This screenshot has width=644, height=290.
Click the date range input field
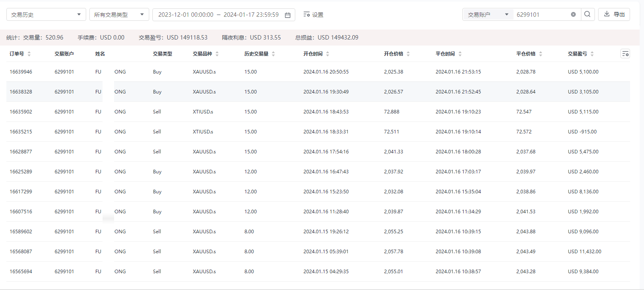(x=218, y=15)
